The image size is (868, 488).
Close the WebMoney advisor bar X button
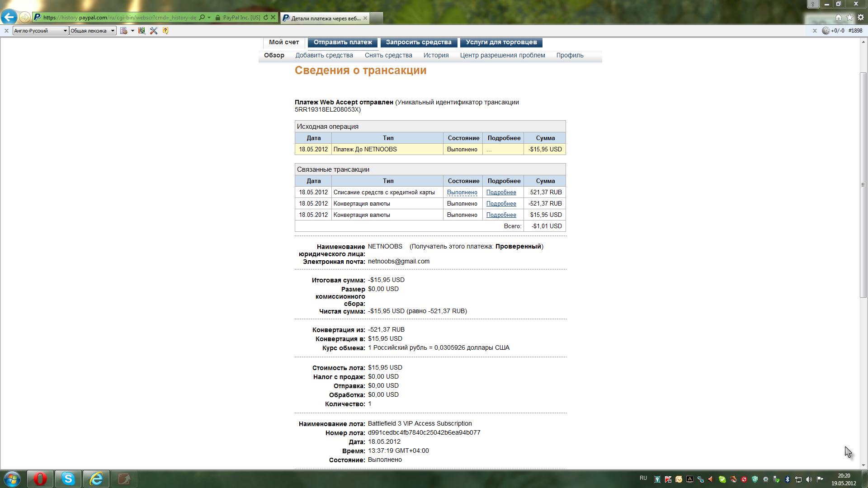tap(815, 31)
